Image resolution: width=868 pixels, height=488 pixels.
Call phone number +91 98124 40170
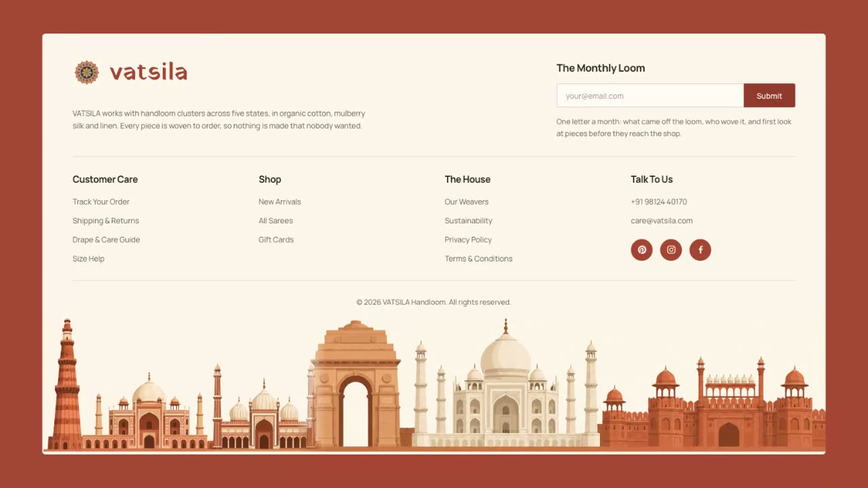[658, 202]
